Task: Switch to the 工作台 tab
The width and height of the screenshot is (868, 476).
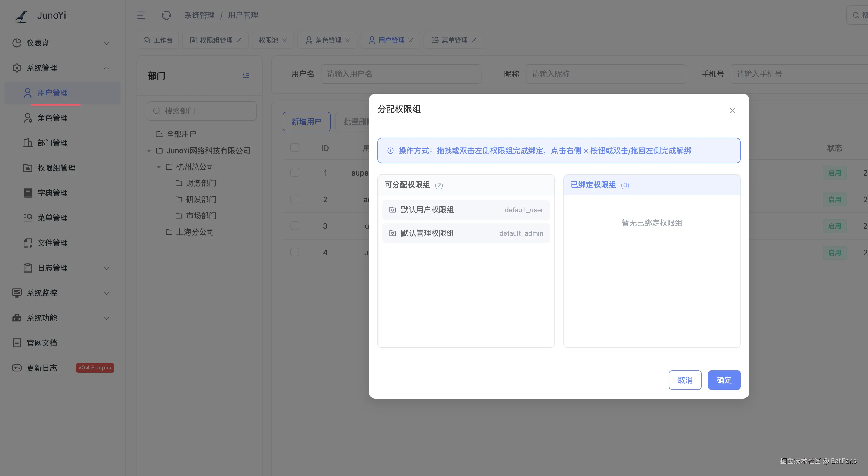Action: tap(158, 40)
